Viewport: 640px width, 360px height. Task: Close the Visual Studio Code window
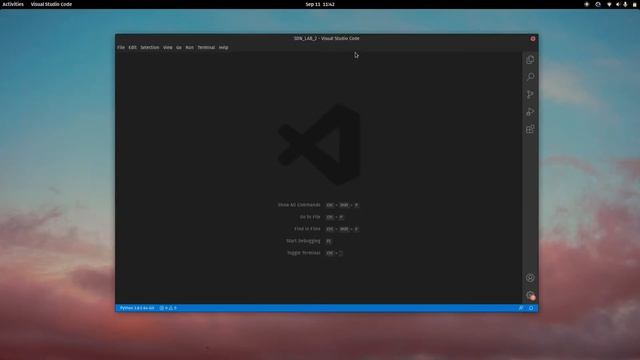tap(533, 38)
